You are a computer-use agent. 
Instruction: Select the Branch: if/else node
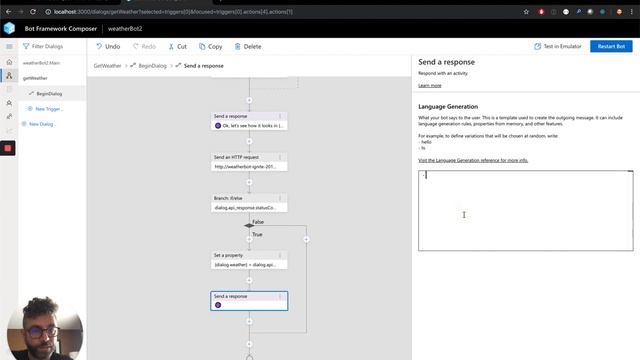click(249, 203)
